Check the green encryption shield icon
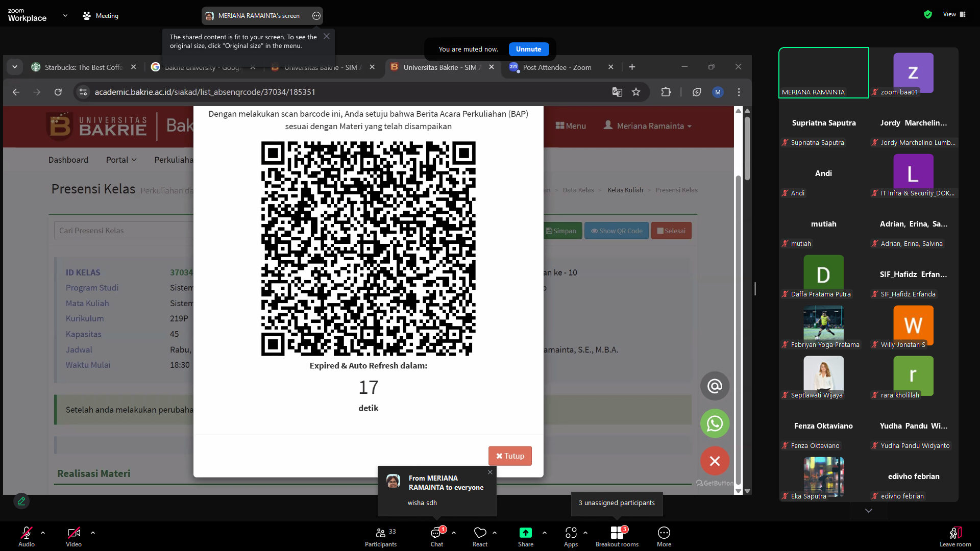Viewport: 980px width, 551px height. (928, 14)
